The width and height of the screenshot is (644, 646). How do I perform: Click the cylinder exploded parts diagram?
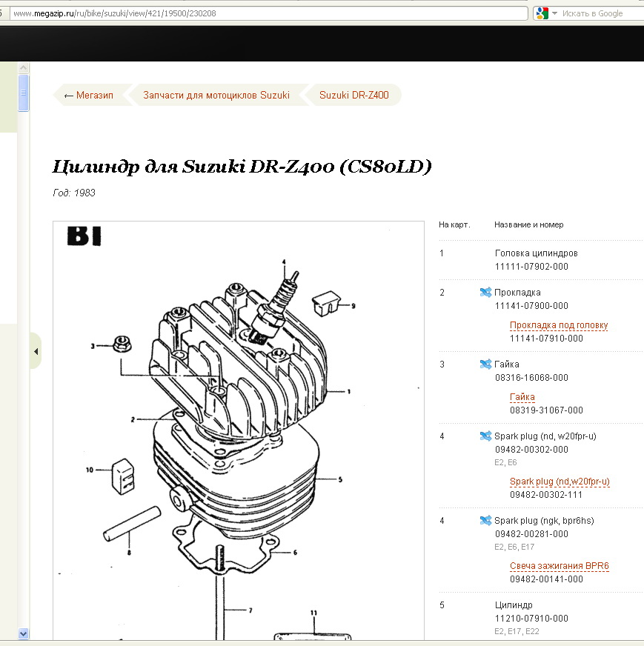239,430
